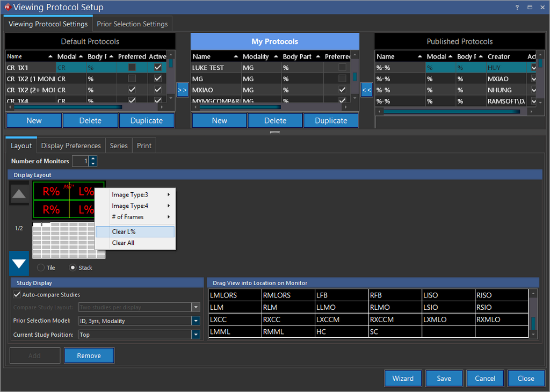The height and width of the screenshot is (392, 550).
Task: Click the up arrow layout page button
Action: pyautogui.click(x=19, y=194)
